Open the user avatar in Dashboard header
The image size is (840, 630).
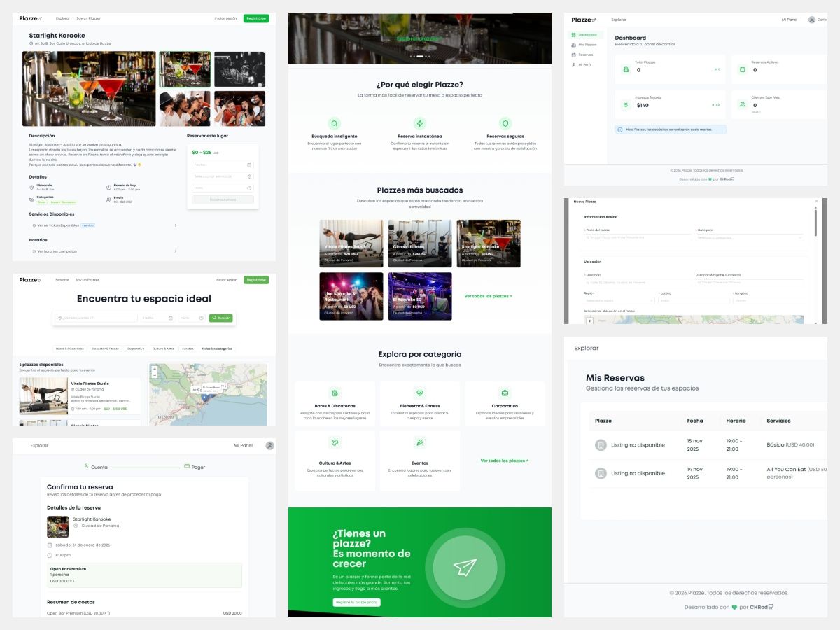tap(812, 20)
